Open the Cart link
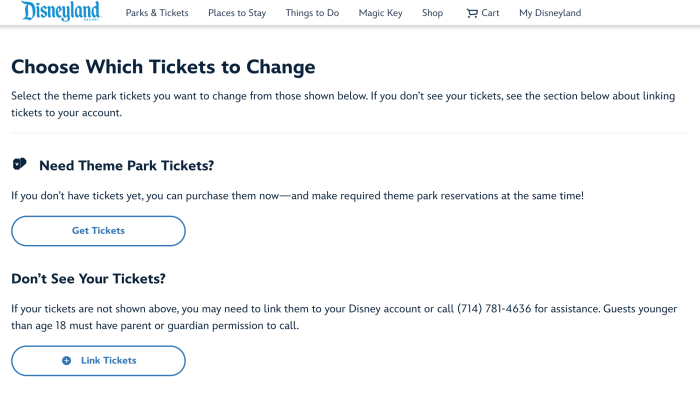This screenshot has width=700, height=409. (489, 13)
